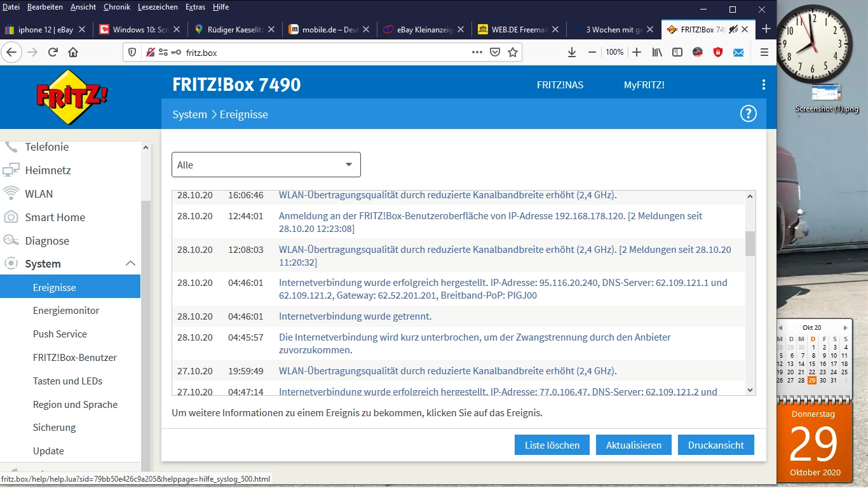Open the Lesezeichen menu
Screen dimensions: 868x488
pos(159,7)
